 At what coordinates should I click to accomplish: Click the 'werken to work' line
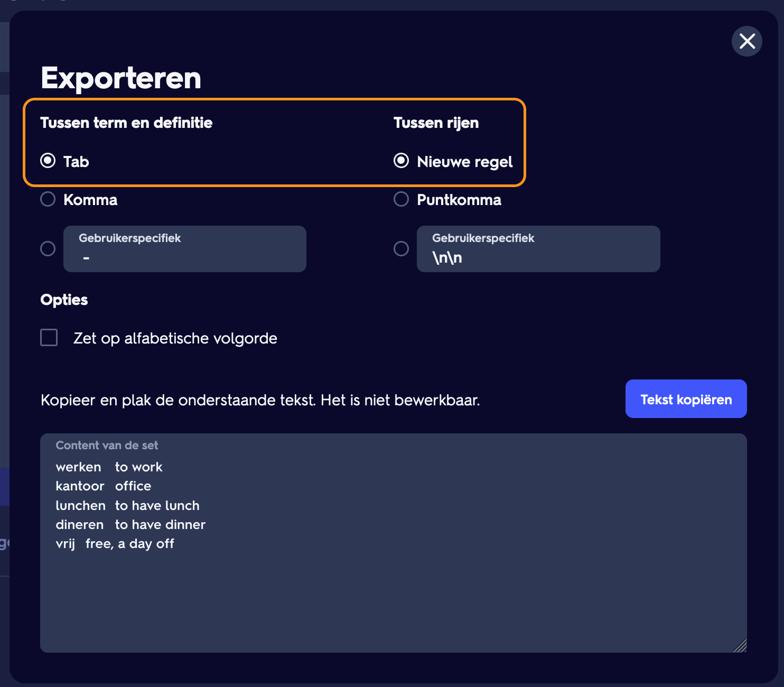(x=109, y=467)
